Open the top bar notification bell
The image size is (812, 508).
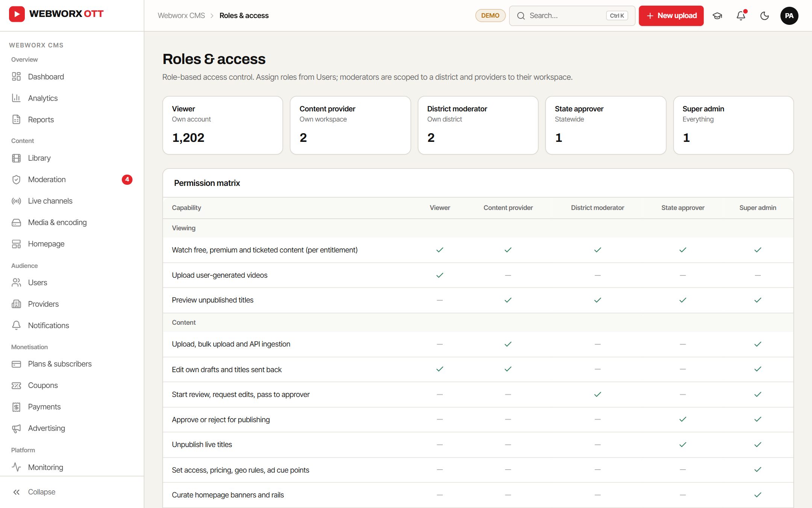click(x=741, y=16)
